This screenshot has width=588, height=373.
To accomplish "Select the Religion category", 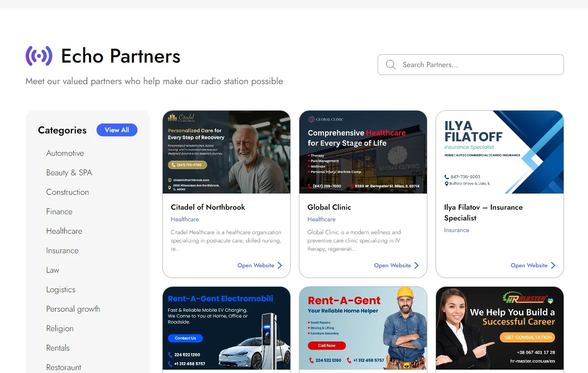I will click(x=60, y=329).
